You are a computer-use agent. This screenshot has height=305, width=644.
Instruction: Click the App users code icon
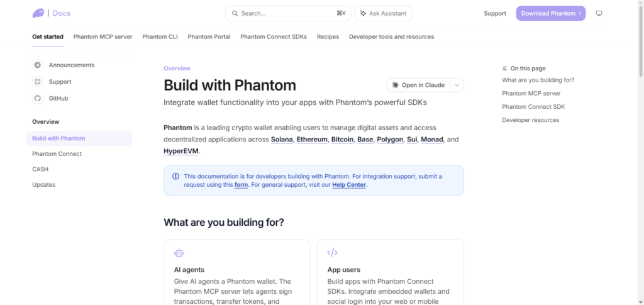332,253
